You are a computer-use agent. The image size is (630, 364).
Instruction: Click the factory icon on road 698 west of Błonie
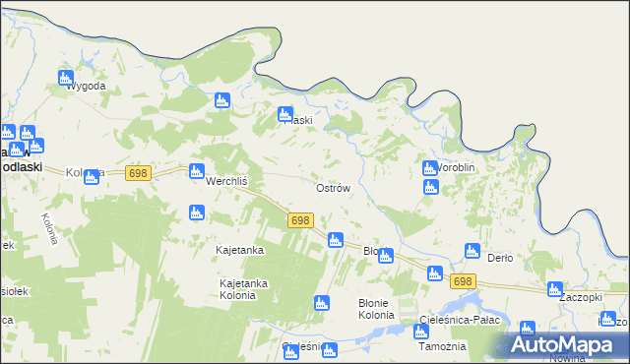pos(336,240)
